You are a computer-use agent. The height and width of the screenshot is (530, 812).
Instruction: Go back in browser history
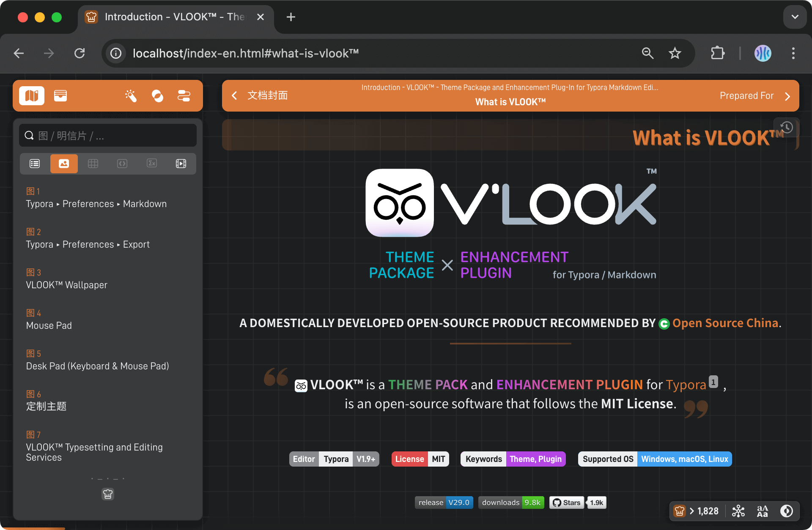pos(19,53)
